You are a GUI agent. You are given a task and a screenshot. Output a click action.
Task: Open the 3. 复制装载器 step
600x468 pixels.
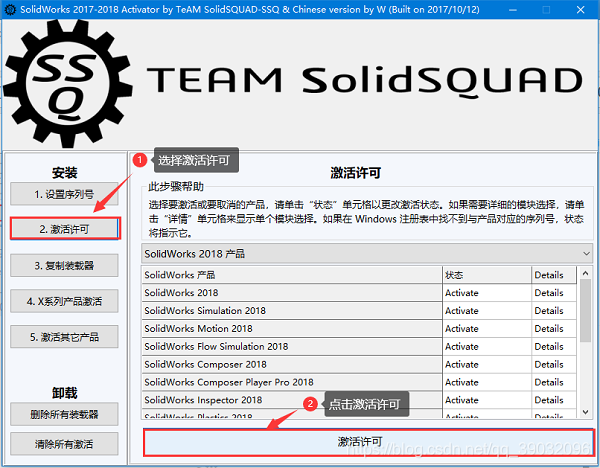tap(64, 265)
